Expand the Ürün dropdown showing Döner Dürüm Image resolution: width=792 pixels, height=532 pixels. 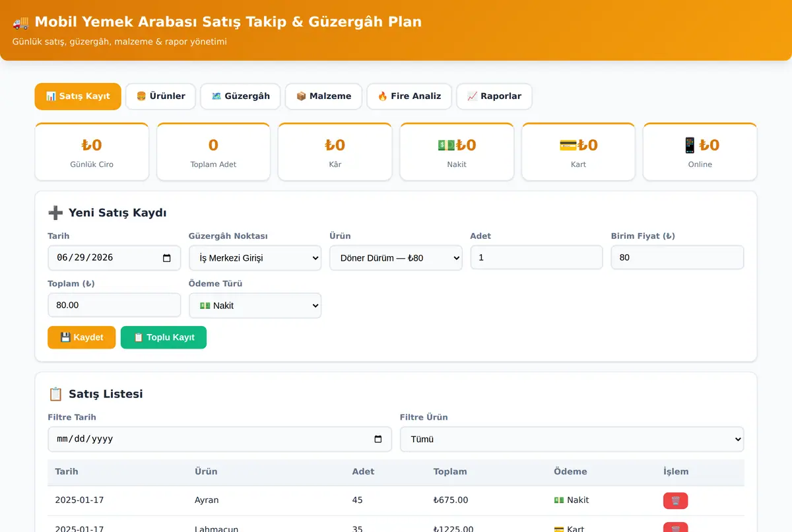[396, 258]
